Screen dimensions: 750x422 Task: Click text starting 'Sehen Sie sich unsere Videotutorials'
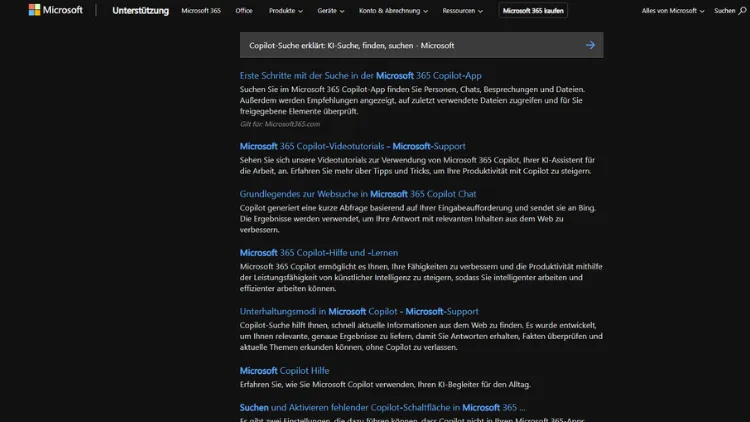[417, 166]
